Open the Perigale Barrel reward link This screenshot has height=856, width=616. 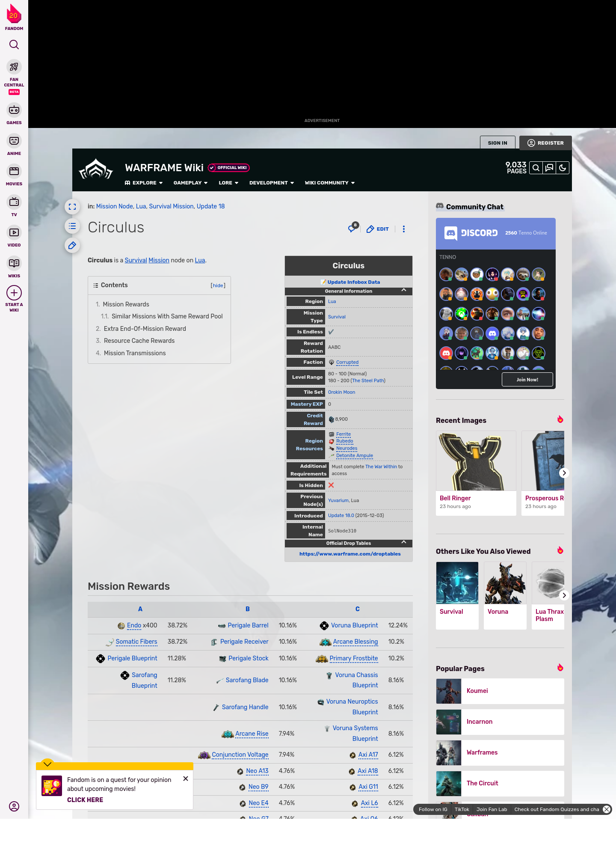[248, 625]
